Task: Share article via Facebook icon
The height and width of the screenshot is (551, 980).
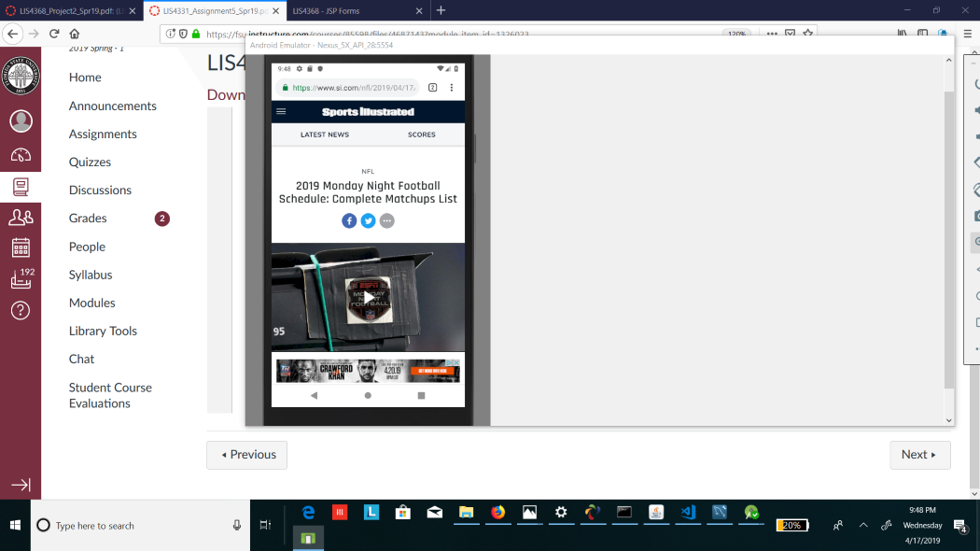Action: pyautogui.click(x=349, y=220)
